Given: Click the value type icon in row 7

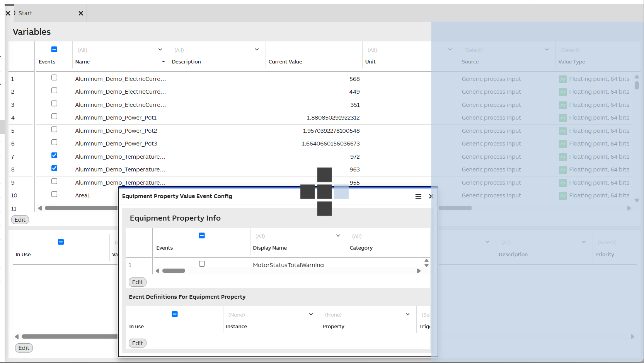Looking at the screenshot, I should pyautogui.click(x=563, y=157).
